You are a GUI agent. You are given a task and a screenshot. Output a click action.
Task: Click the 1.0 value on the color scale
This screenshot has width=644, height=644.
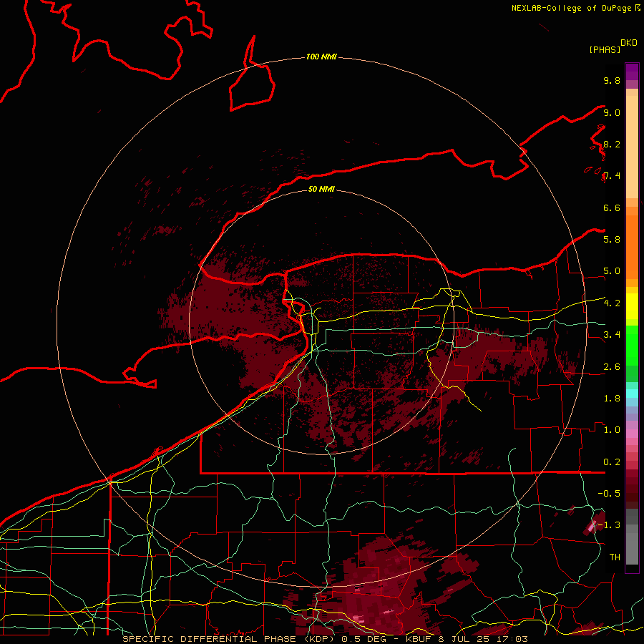click(x=612, y=430)
